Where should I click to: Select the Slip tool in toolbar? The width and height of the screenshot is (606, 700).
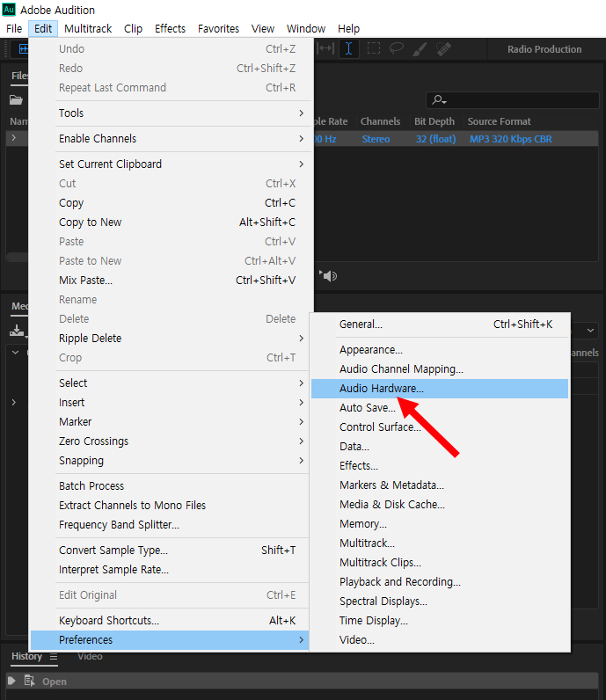325,48
